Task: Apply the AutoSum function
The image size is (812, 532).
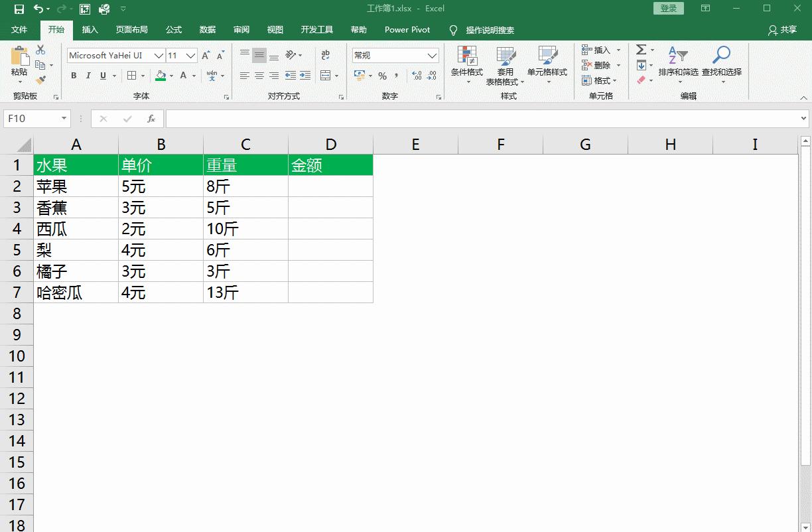Action: tap(642, 49)
